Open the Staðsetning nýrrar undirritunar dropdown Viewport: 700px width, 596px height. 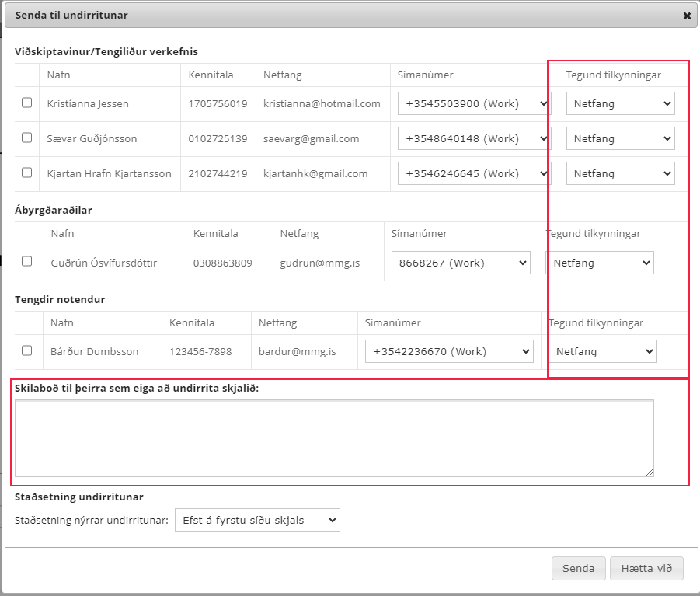pos(256,520)
